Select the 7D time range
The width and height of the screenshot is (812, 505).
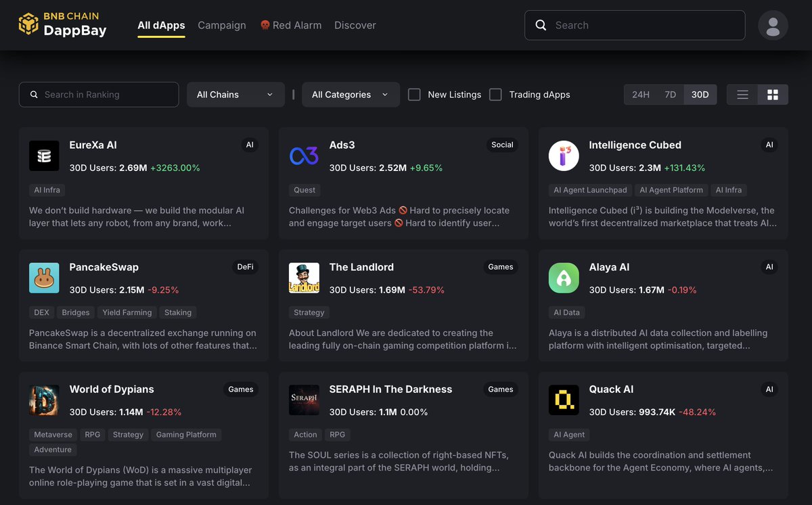[x=671, y=95]
